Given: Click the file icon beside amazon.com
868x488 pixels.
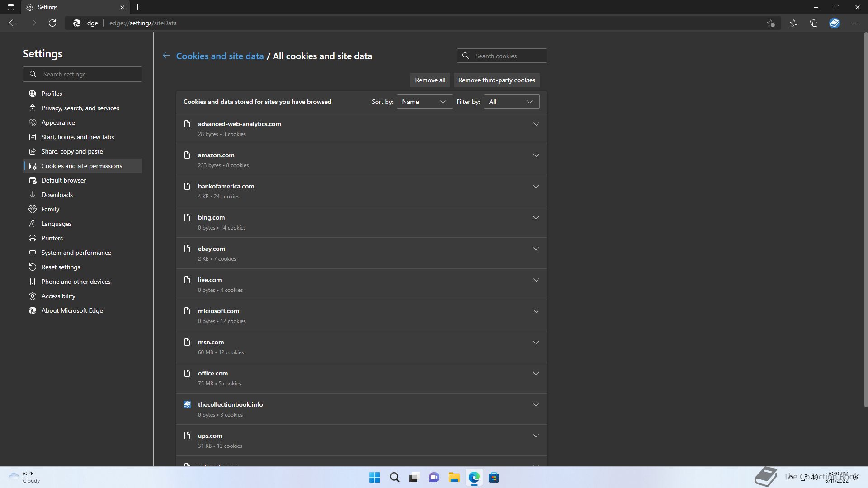Looking at the screenshot, I should (x=187, y=155).
